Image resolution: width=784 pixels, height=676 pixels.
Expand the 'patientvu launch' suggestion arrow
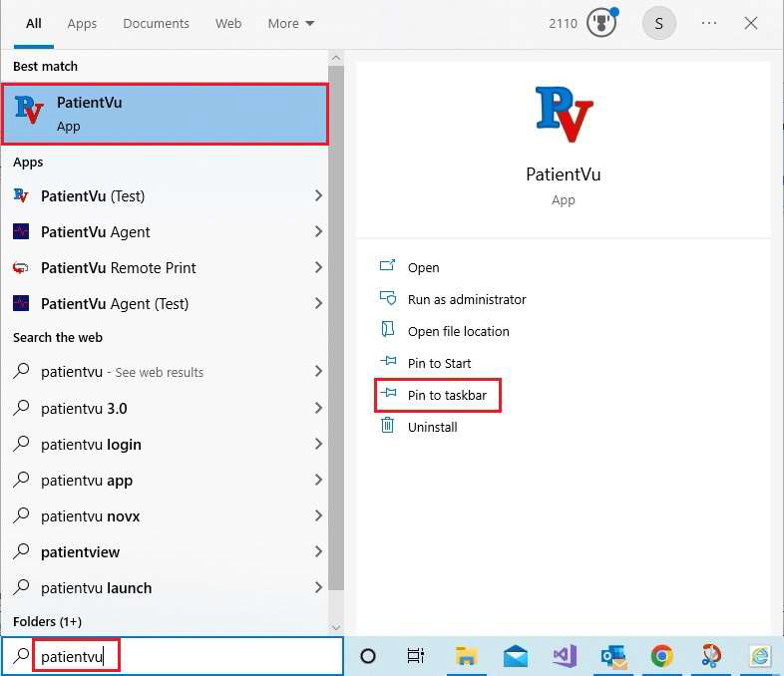[x=318, y=587]
